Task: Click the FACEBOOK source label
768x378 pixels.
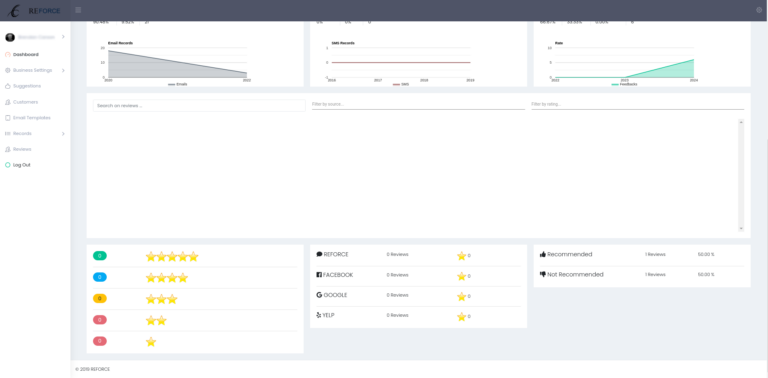Action: click(x=338, y=275)
